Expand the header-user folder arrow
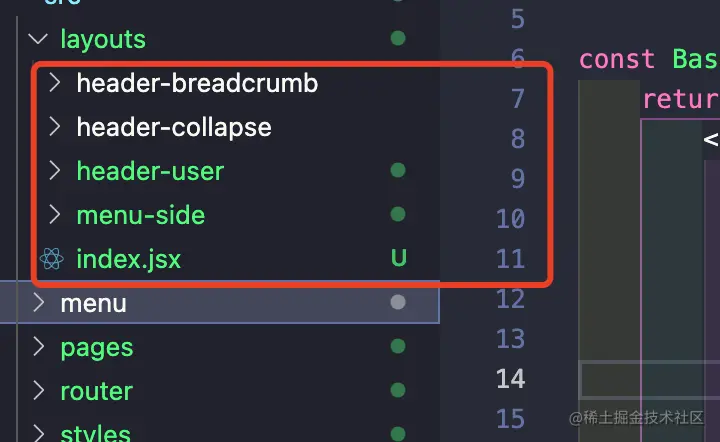720x442 pixels. coord(55,171)
